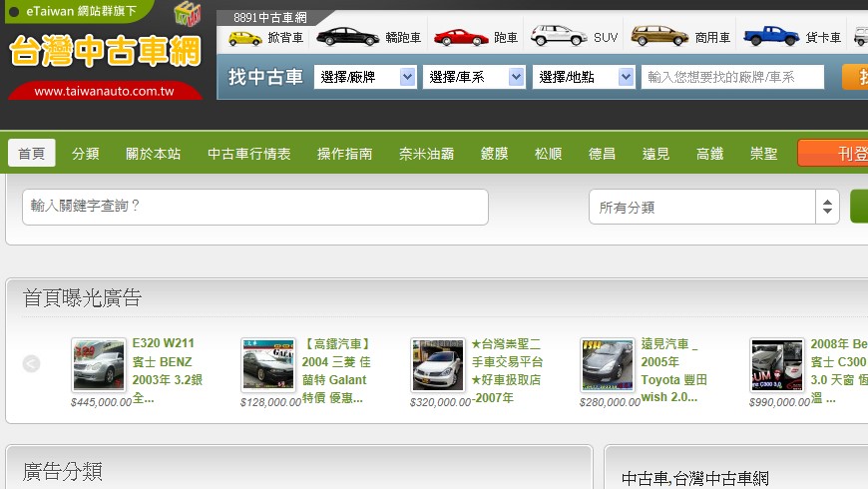Open the 選擇地點 location dropdown

coord(584,77)
